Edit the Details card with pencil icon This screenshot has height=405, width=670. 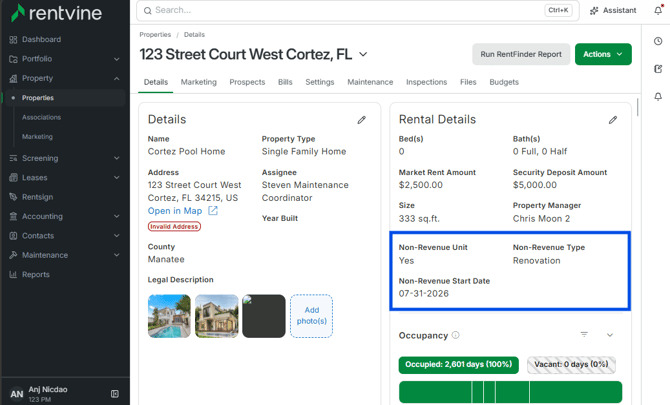(361, 120)
